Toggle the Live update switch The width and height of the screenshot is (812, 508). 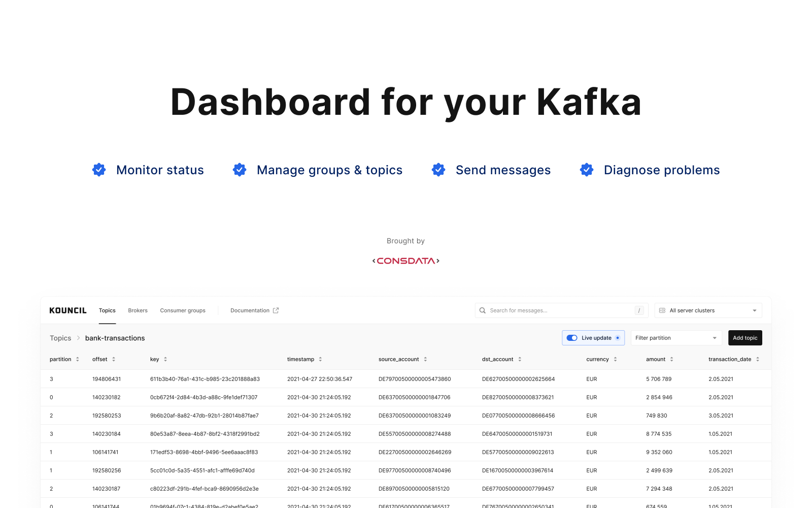point(572,338)
